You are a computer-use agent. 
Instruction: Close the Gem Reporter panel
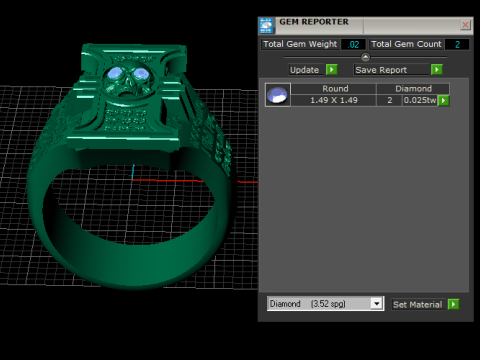click(465, 25)
